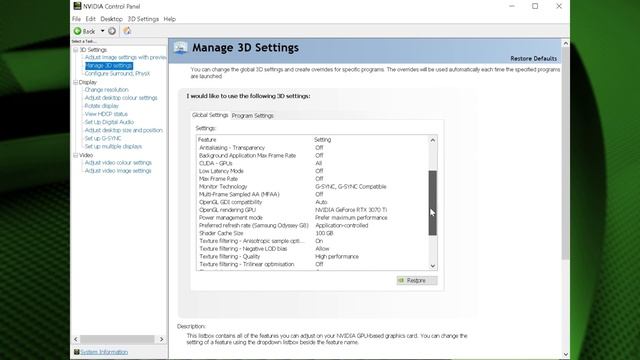This screenshot has height=360, width=640.
Task: Click the System Information icon
Action: pos(76,352)
